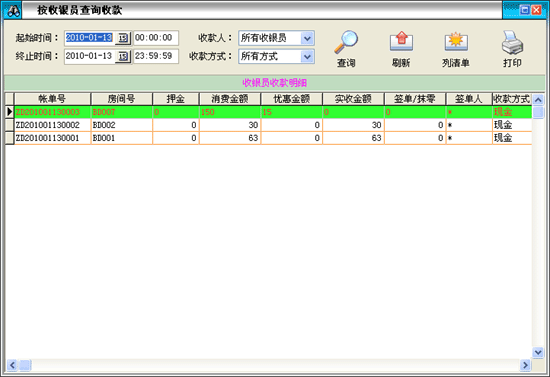Click the 优惠金额 column header
Viewport: 550px width, 377px height.
291,99
